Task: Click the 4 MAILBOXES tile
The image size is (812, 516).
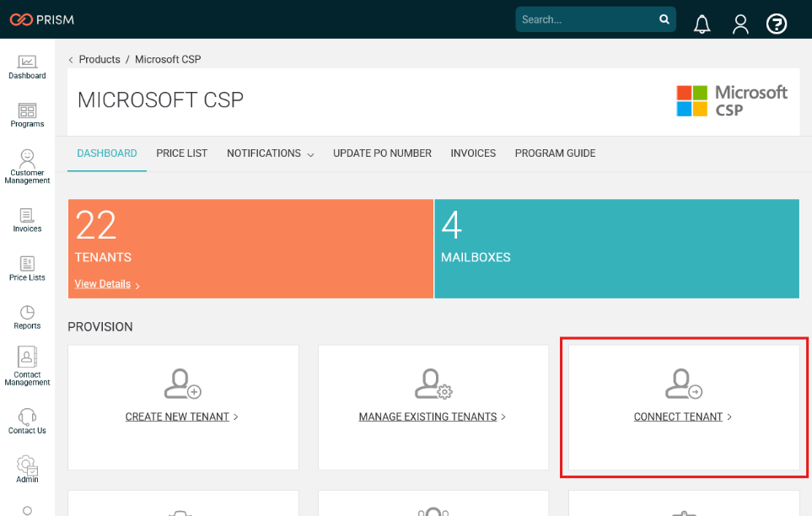Action: (616, 249)
